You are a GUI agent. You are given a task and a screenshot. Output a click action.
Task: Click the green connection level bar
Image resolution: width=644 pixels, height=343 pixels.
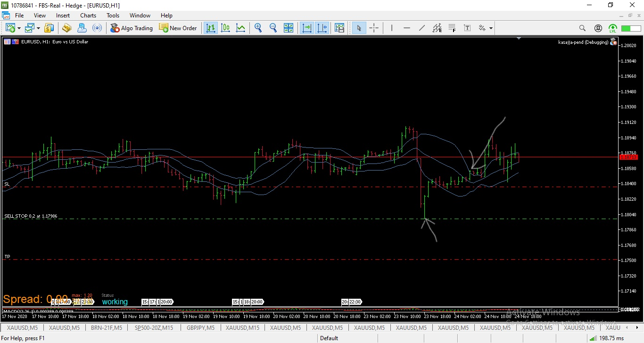coord(631,28)
